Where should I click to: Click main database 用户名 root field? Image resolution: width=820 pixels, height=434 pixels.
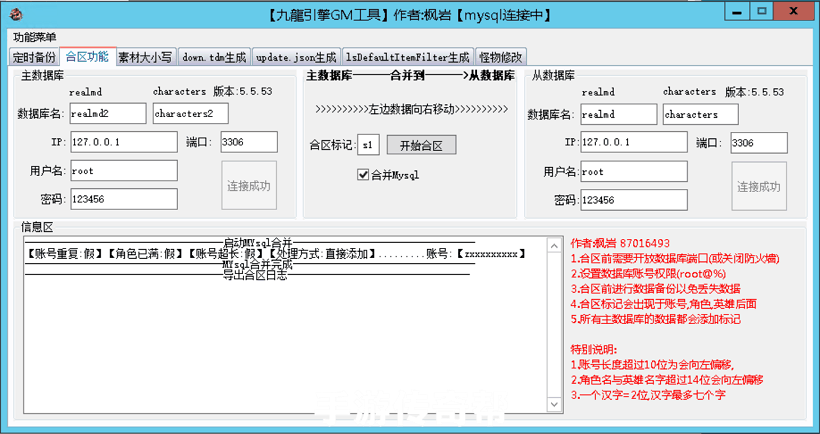coord(123,170)
